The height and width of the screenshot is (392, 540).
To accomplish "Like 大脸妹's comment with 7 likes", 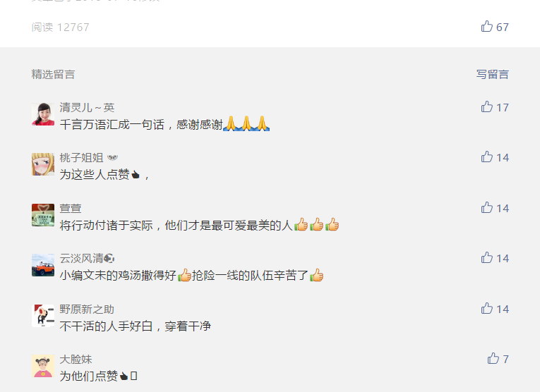I will point(498,359).
